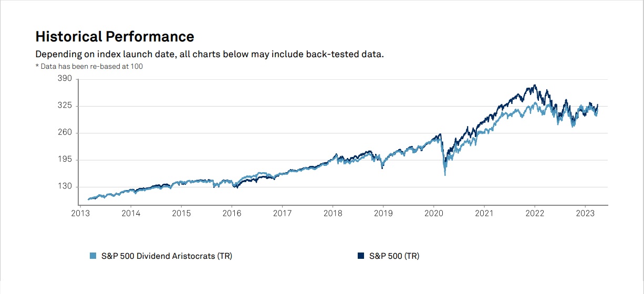Click the 325 y-axis value
The height and width of the screenshot is (294, 644).
pos(64,106)
